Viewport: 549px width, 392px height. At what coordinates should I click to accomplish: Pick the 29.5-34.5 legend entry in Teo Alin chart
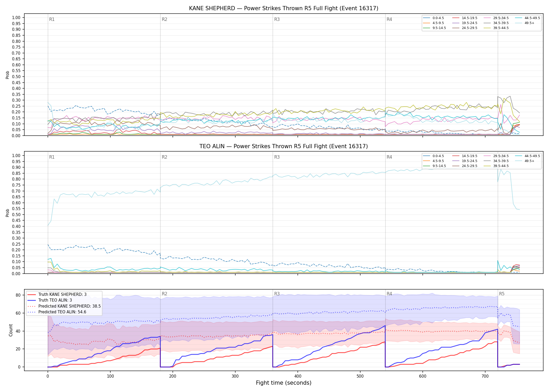(496, 156)
